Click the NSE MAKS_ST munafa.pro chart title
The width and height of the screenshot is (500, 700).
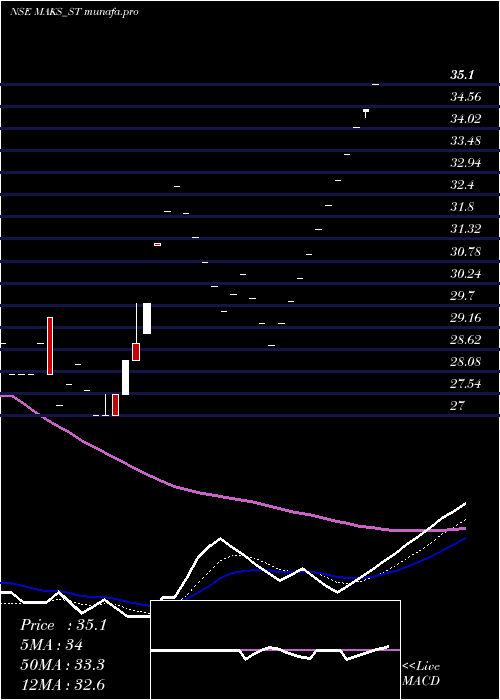click(x=74, y=12)
